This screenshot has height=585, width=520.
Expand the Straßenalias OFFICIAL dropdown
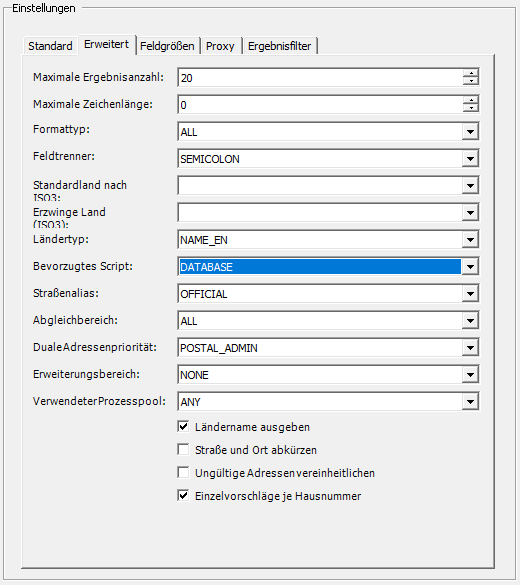(x=470, y=294)
